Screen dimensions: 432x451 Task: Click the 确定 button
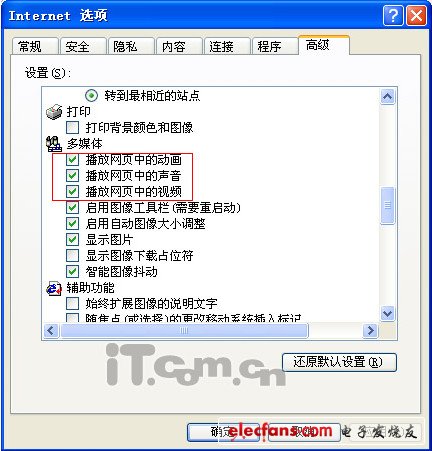223,432
